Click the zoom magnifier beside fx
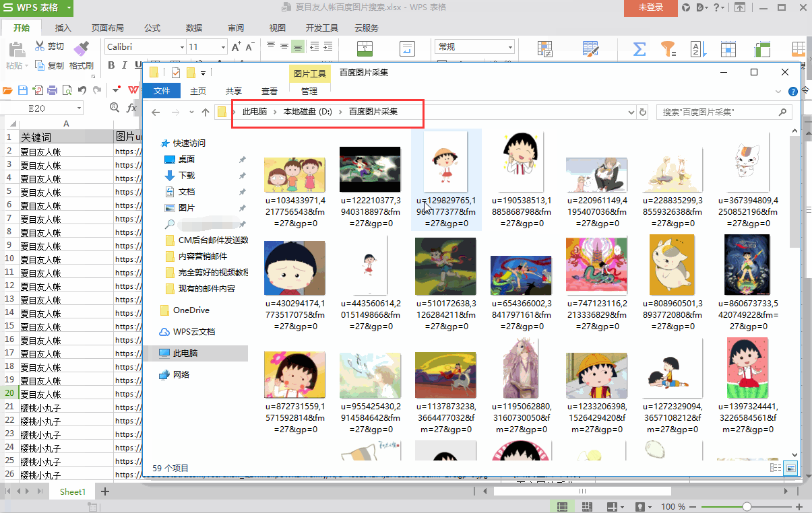This screenshot has height=513, width=812. (x=115, y=108)
